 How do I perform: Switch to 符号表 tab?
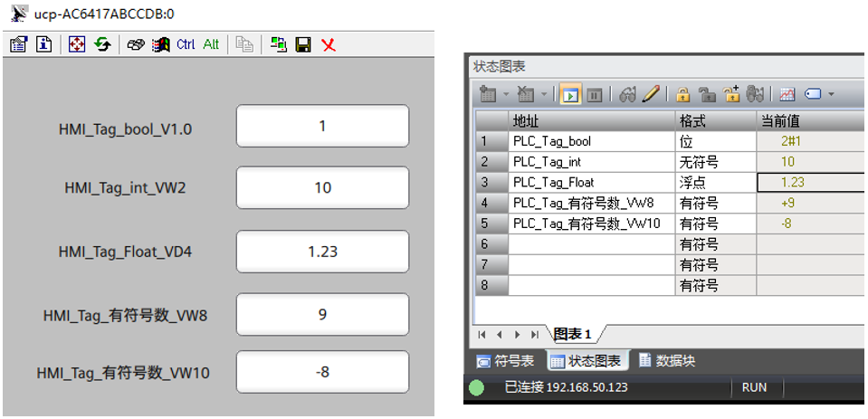[x=506, y=361]
